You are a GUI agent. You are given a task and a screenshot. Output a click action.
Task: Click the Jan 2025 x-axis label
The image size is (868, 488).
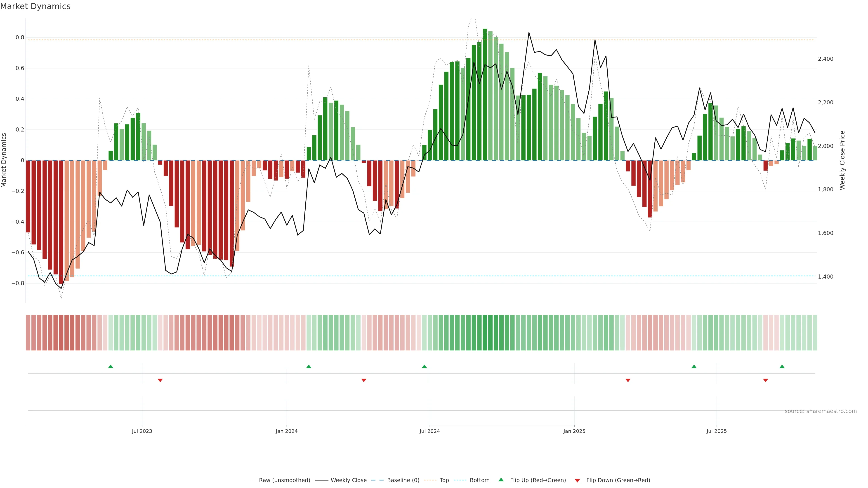pos(574,432)
